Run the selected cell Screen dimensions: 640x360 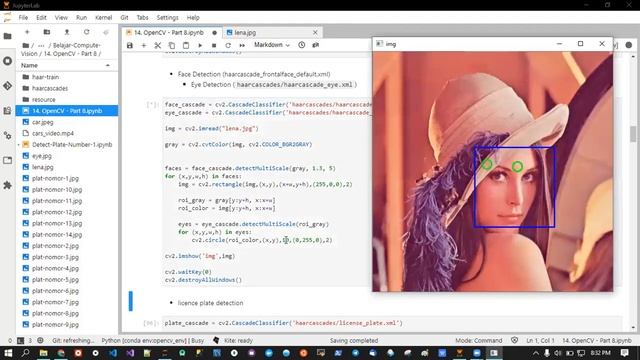click(200, 45)
